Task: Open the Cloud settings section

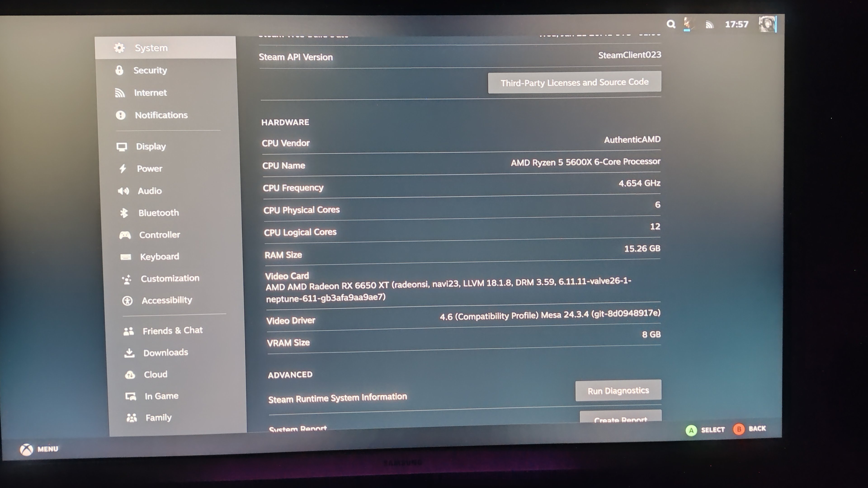Action: (x=155, y=375)
